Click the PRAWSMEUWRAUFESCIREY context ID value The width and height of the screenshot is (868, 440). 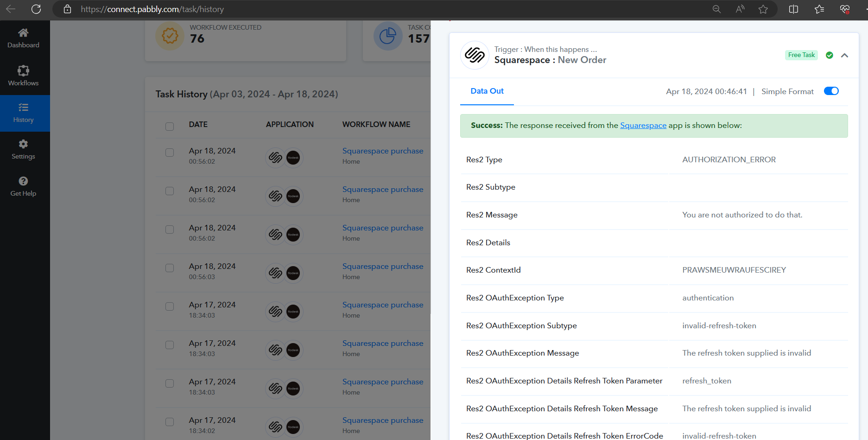click(x=734, y=270)
